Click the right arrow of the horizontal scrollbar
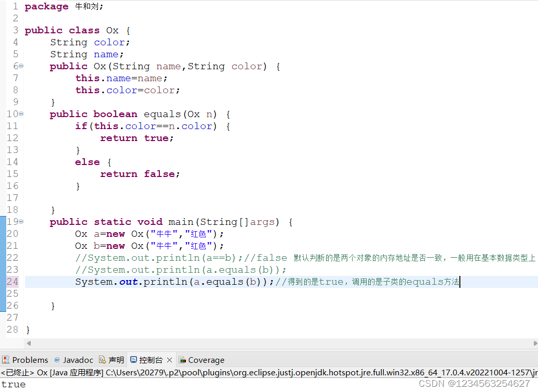The width and height of the screenshot is (538, 392). point(534,343)
